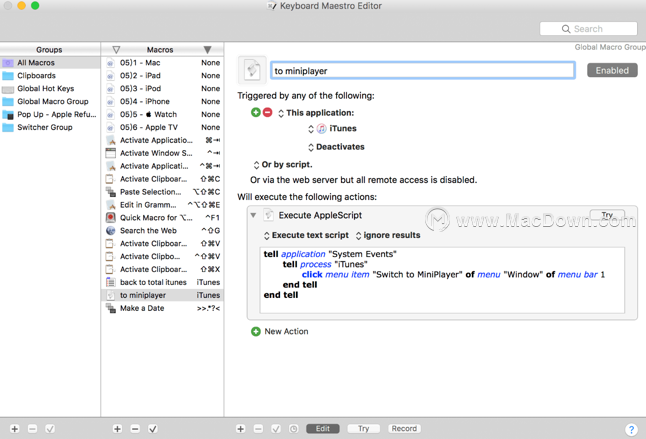
Task: Toggle action enable checkmark in bottom bar
Action: point(276,429)
